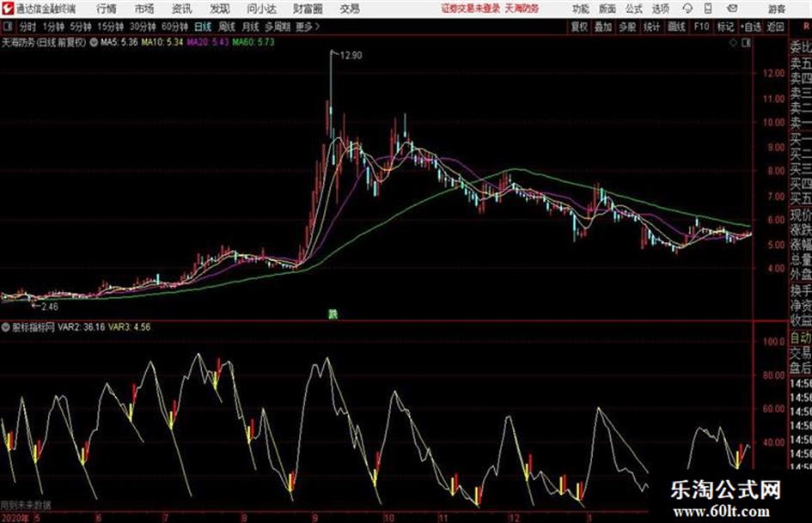This screenshot has width=812, height=523.
Task: Click the red R icon at the far right
Action: (806, 27)
